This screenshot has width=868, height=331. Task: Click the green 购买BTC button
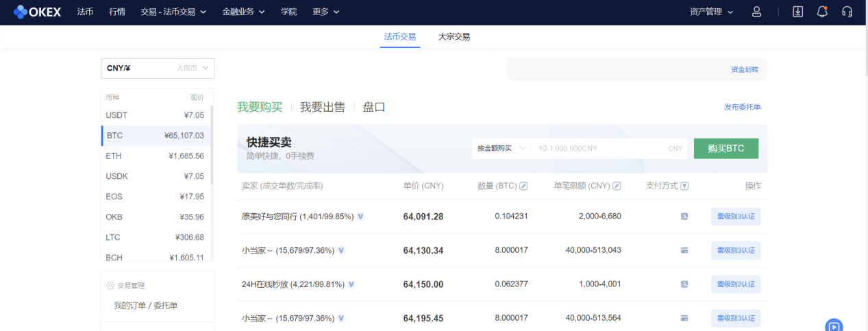[x=726, y=148]
